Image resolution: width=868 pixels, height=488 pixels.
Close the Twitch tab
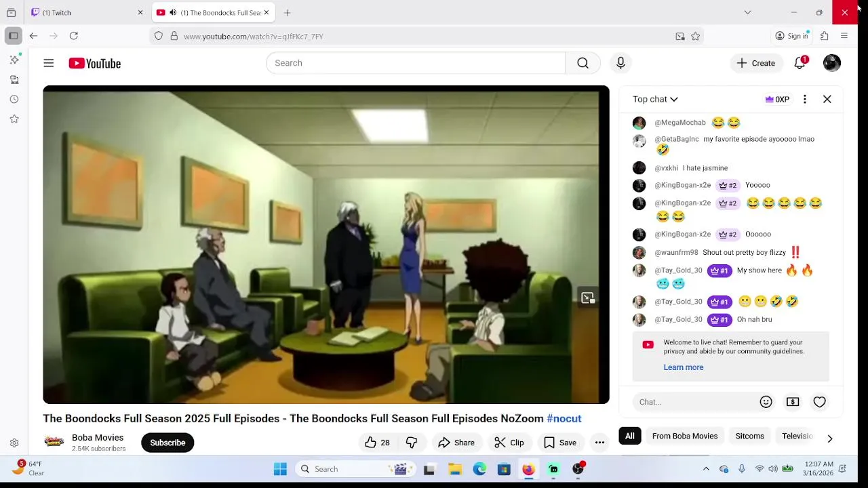140,12
